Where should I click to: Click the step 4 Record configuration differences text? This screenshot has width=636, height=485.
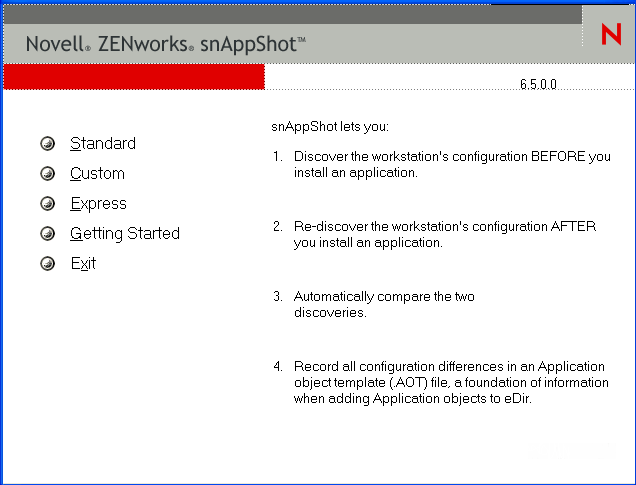tap(450, 382)
